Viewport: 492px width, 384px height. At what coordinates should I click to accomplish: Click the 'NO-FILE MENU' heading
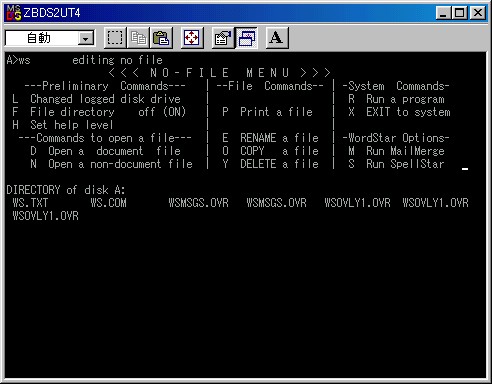[219, 73]
